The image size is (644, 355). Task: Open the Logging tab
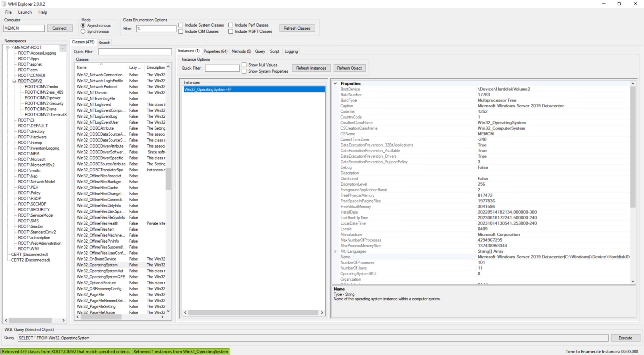(291, 51)
